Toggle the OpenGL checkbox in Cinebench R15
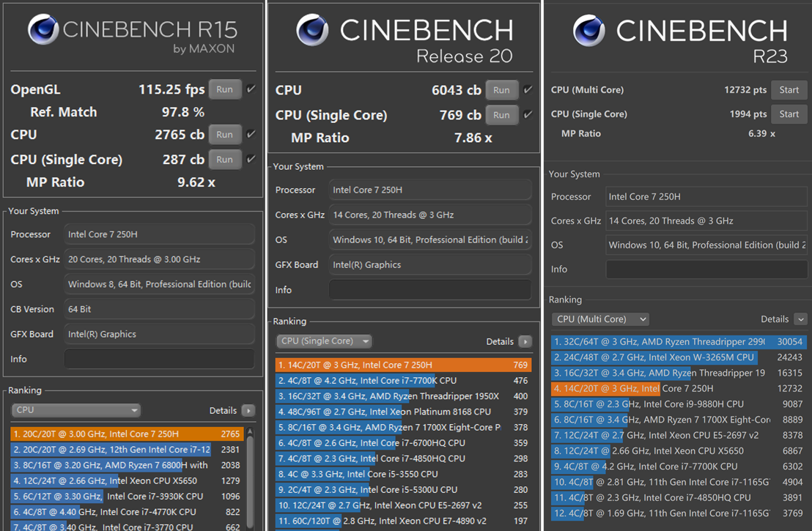This screenshot has width=812, height=531. tap(251, 89)
